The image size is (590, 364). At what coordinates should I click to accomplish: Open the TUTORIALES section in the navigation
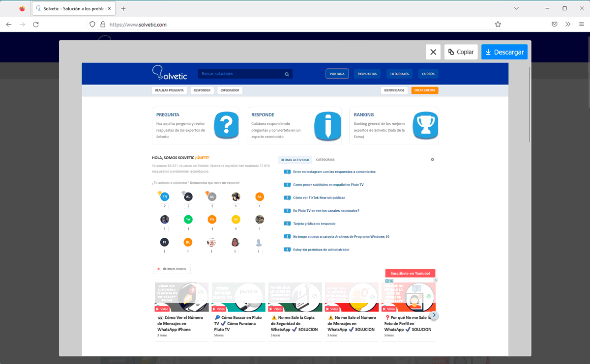pos(399,74)
